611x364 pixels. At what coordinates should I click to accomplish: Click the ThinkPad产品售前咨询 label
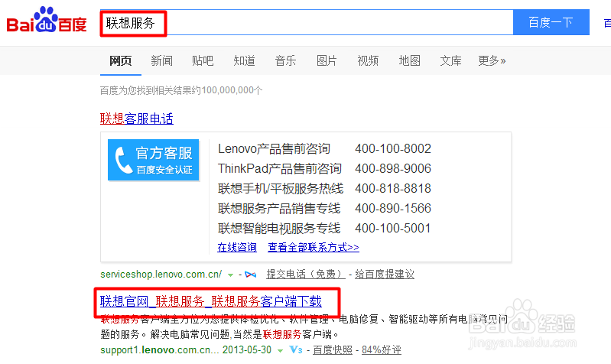(x=280, y=169)
